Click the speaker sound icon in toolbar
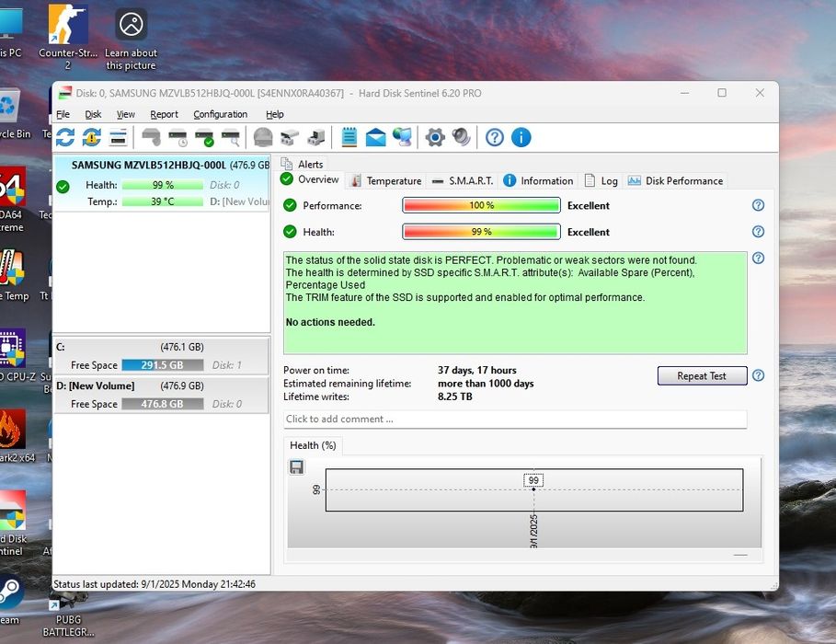The width and height of the screenshot is (836, 644). (x=461, y=138)
